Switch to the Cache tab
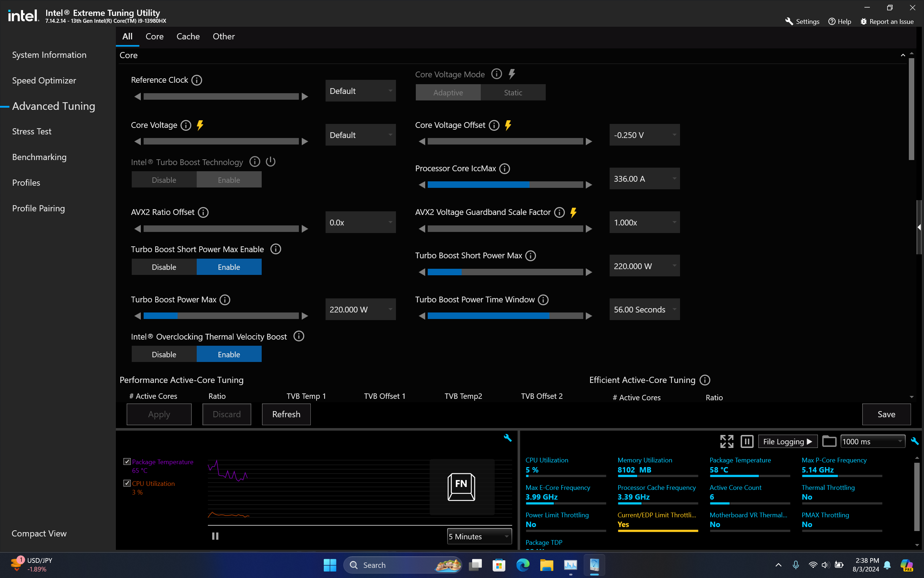The height and width of the screenshot is (578, 924). click(x=188, y=36)
